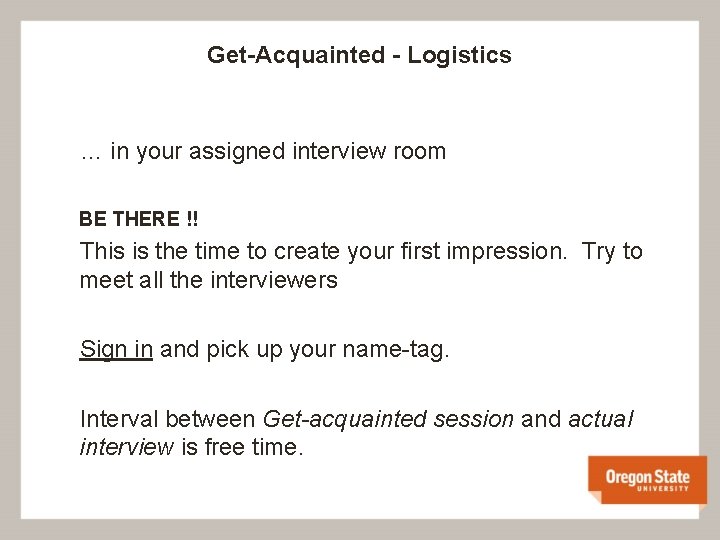This screenshot has width=720, height=540.
Task: Click the leading ellipsis before in your
Action: pyautogui.click(x=90, y=154)
